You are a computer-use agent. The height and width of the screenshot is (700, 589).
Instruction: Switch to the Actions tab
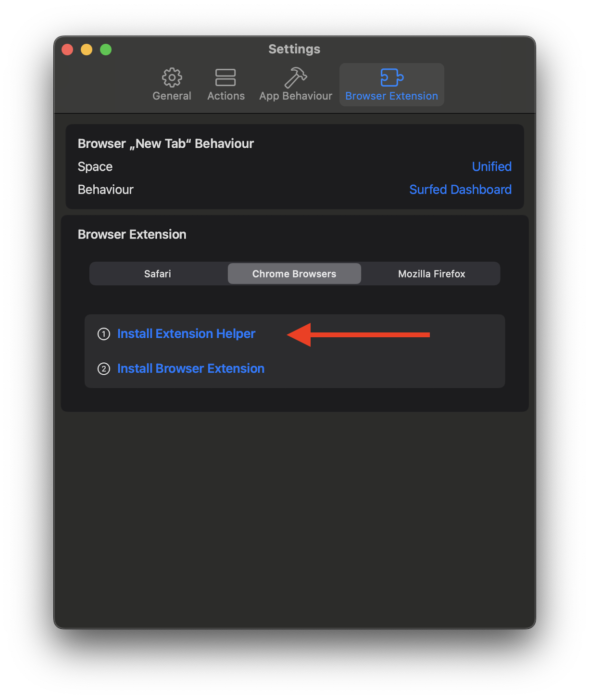(226, 85)
